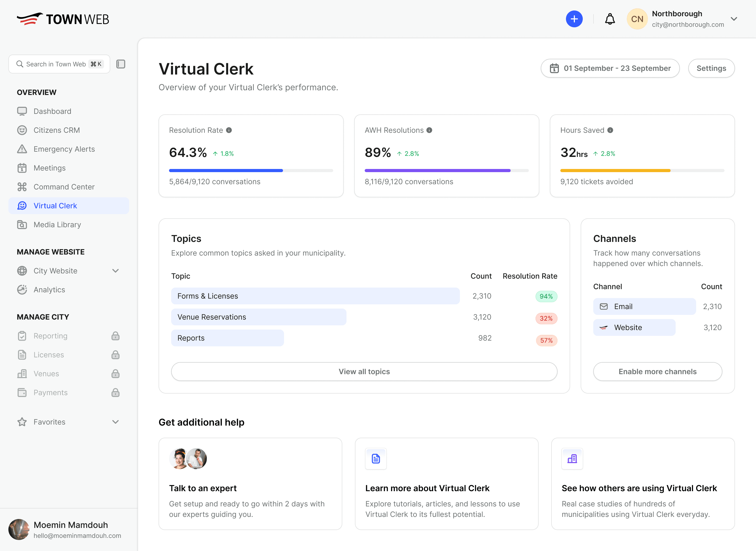Click the 5,864/9,120 conversations text
Screen dimensions: 756x551
(x=214, y=182)
